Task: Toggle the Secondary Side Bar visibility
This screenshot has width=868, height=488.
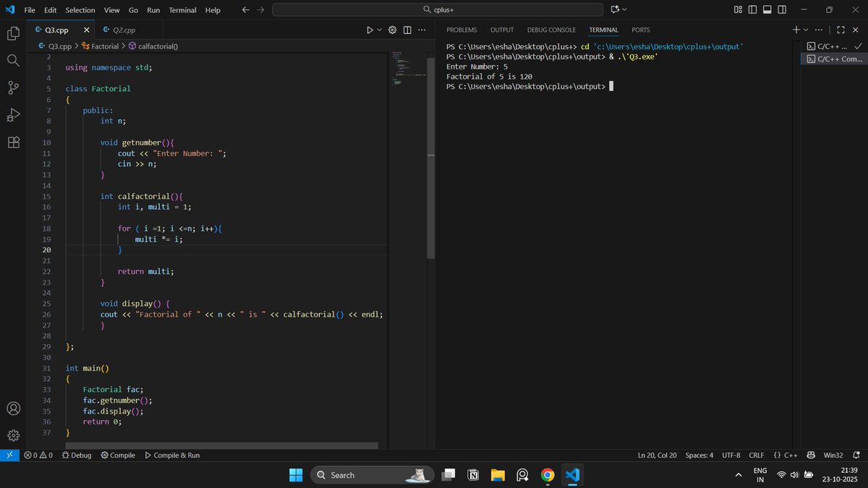Action: coord(781,9)
